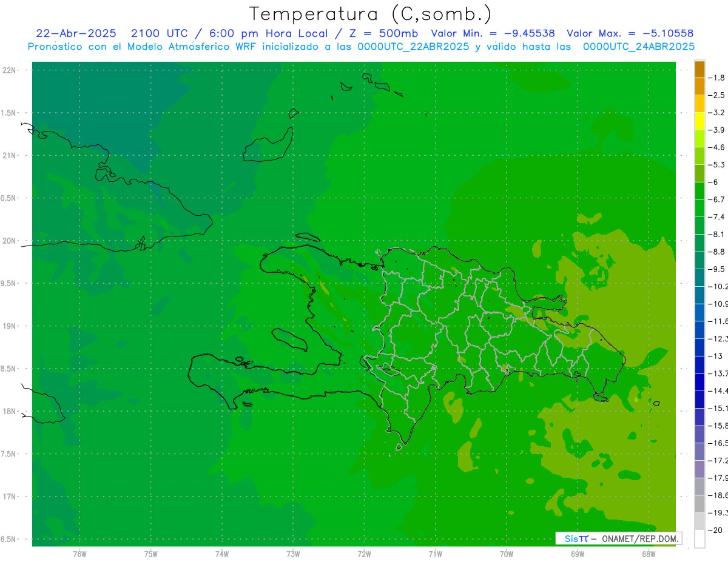Click the "21N" latitude label
728x562 pixels.
tap(10, 156)
